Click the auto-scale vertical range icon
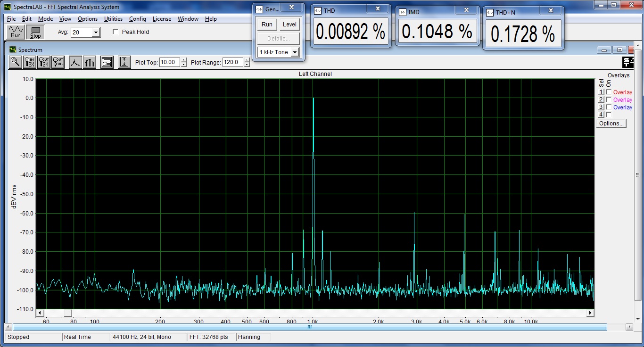Screen dimensions: 644x347 tap(124, 62)
